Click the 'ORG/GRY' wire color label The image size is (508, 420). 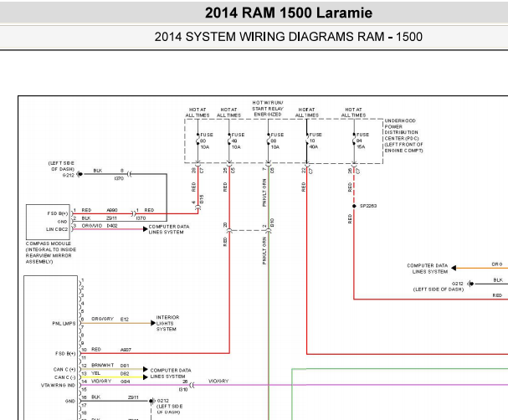pyautogui.click(x=102, y=319)
